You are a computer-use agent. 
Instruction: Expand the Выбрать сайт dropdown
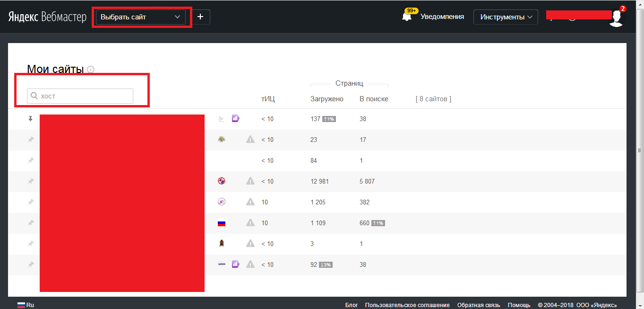coord(140,17)
